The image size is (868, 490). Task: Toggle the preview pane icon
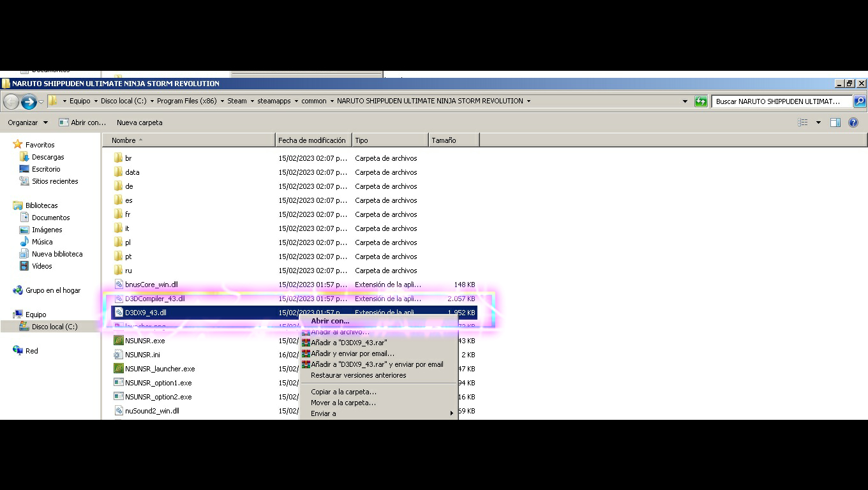(x=835, y=122)
